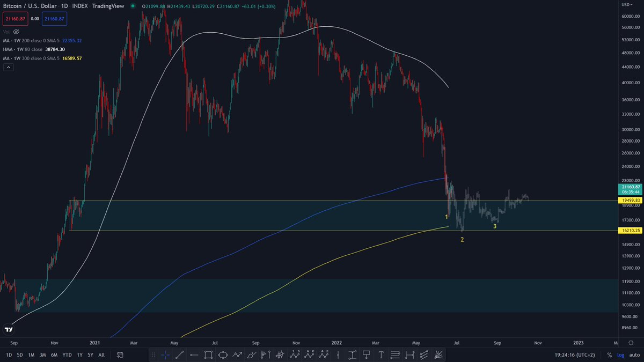
Task: Set the date range to 6M
Action: click(x=55, y=354)
